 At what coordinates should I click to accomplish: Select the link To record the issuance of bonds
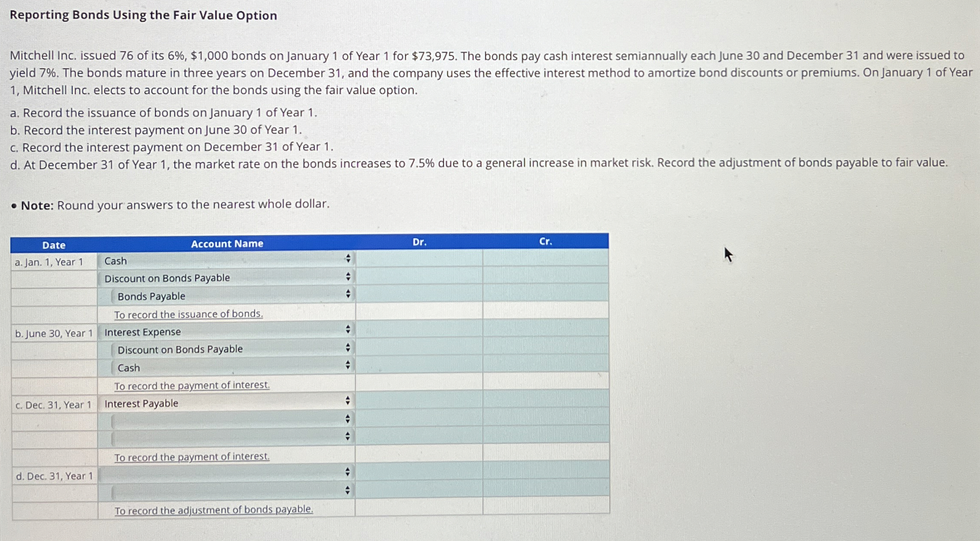tap(188, 314)
